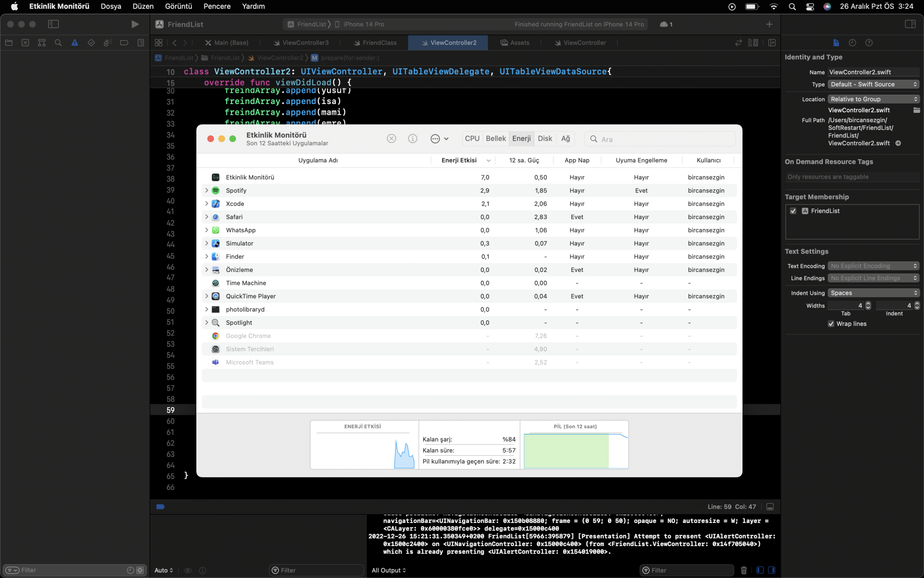Screen dimensions: 924x578
Task: Add editor on right icon
Action: tap(772, 43)
